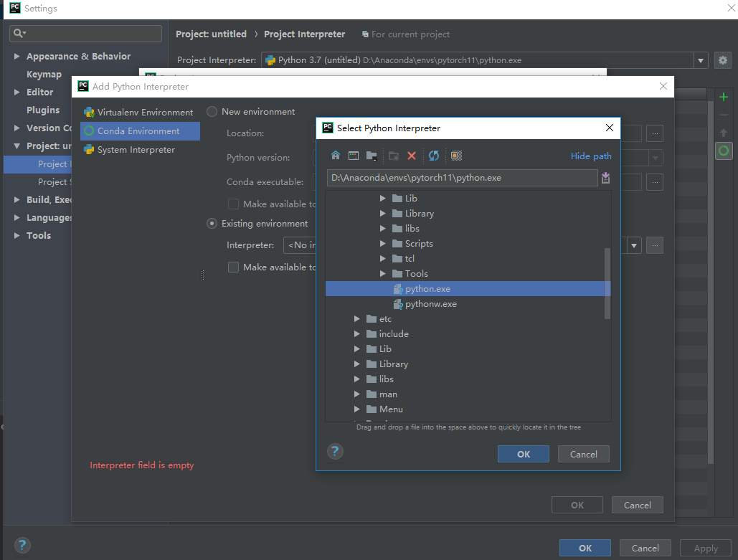Toggle Make available checkbox under Conda executable

click(x=233, y=204)
